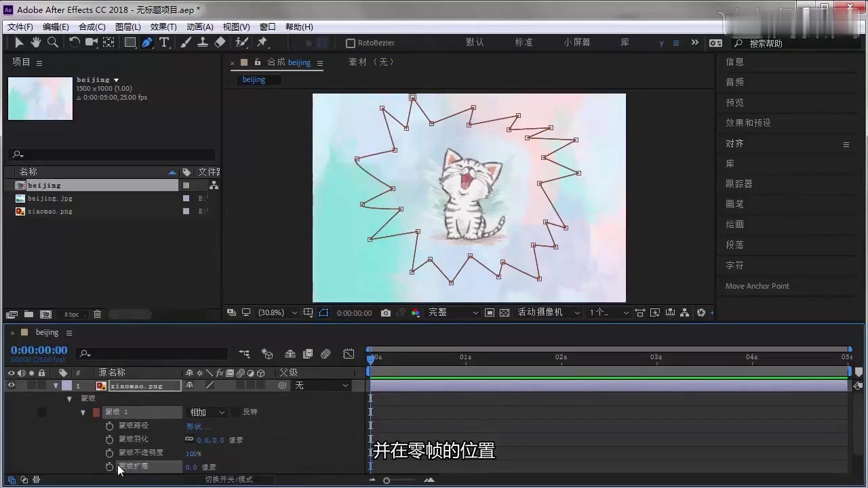Select the Brush tool
This screenshot has width=868, height=488.
[186, 42]
